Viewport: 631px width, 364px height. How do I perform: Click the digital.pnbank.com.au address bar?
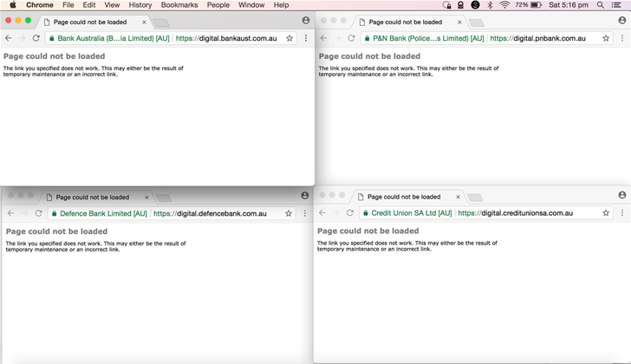coord(537,38)
